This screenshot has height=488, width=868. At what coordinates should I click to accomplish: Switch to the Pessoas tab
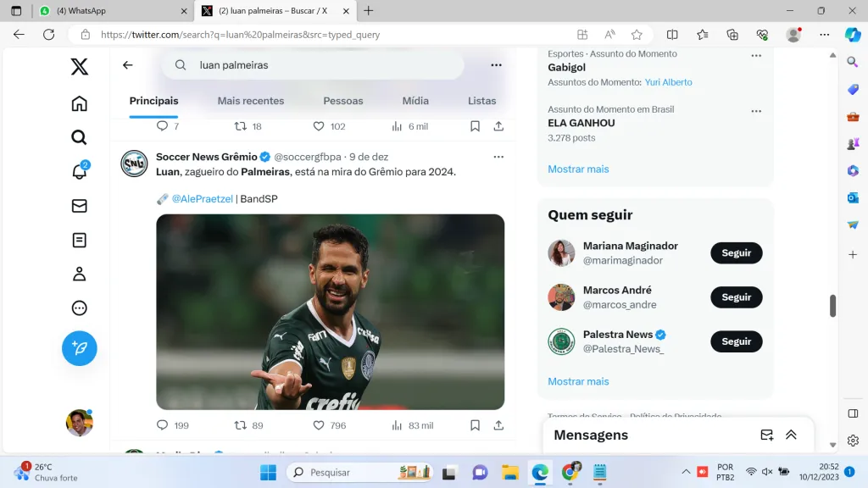pos(342,101)
